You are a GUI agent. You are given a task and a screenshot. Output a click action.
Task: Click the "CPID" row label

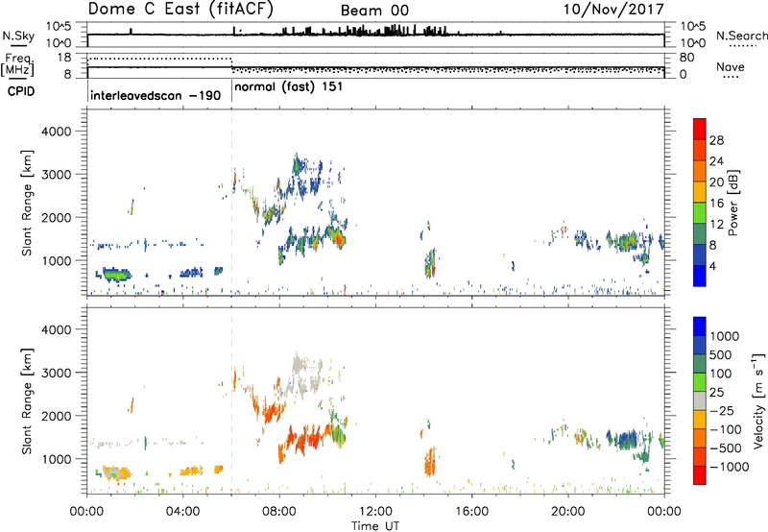click(21, 91)
